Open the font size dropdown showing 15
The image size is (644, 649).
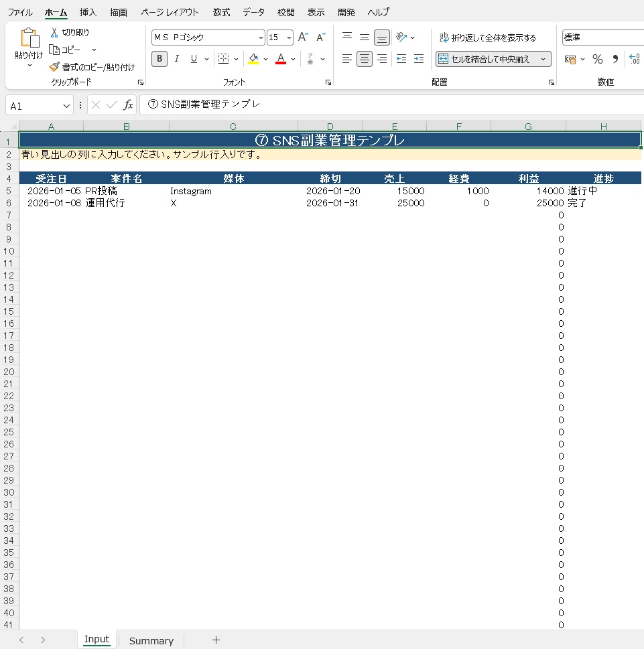[x=288, y=38]
